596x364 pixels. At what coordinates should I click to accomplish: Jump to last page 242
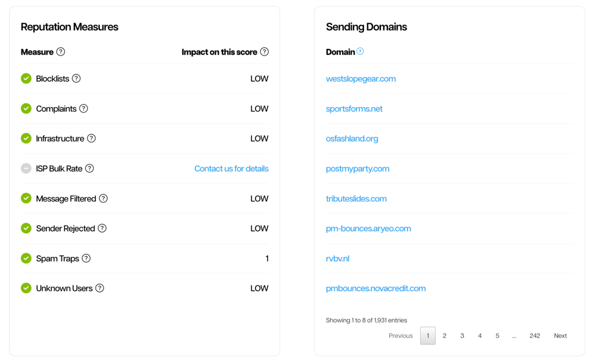point(535,336)
